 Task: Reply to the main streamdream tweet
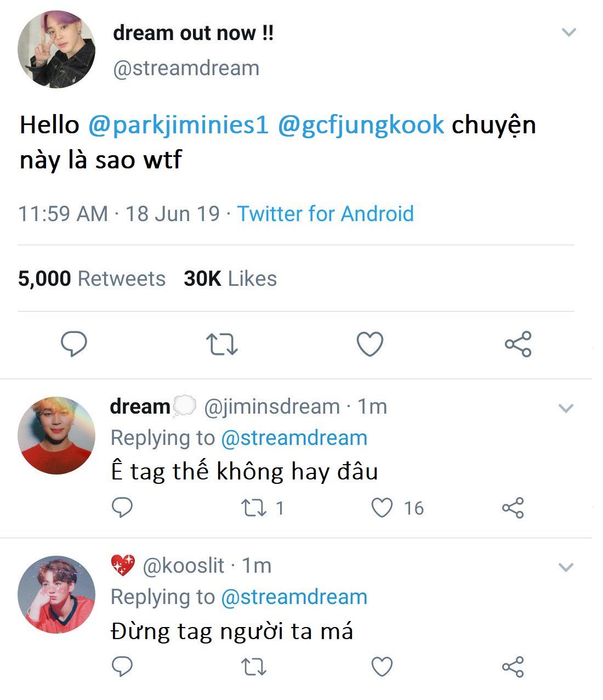point(73,344)
